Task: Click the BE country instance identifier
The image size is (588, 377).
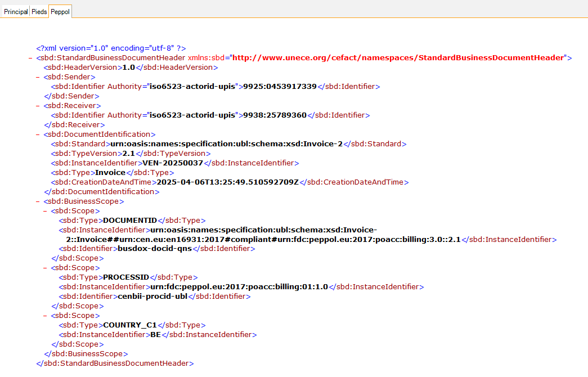Action: pos(155,335)
